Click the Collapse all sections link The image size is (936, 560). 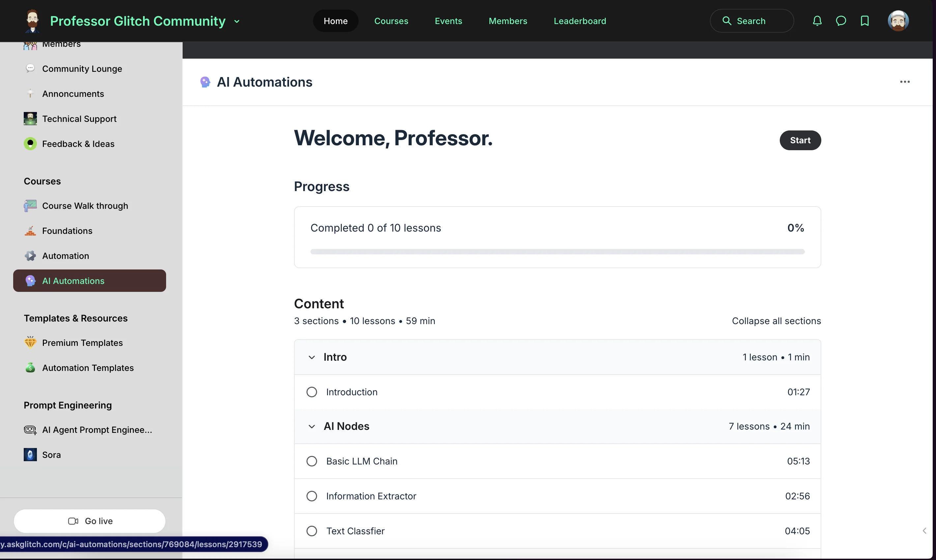pos(776,321)
